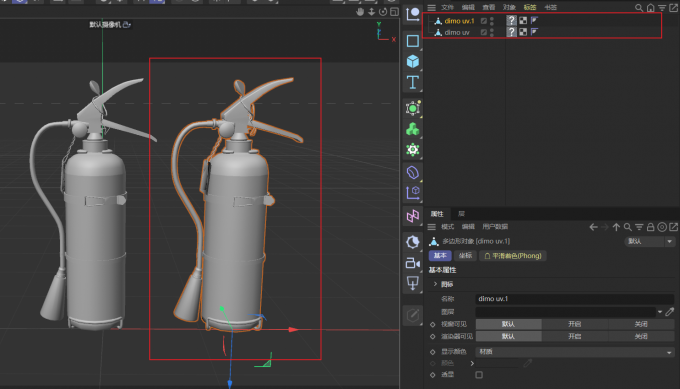This screenshot has height=389, width=680.
Task: Open the axis-with-cube field icon
Action: coord(412,193)
